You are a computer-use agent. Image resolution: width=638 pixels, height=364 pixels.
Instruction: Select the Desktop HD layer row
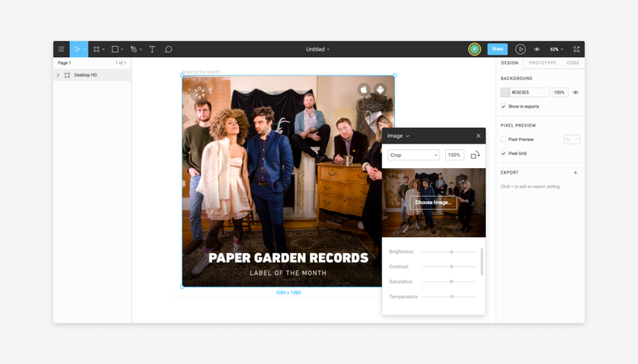point(92,75)
